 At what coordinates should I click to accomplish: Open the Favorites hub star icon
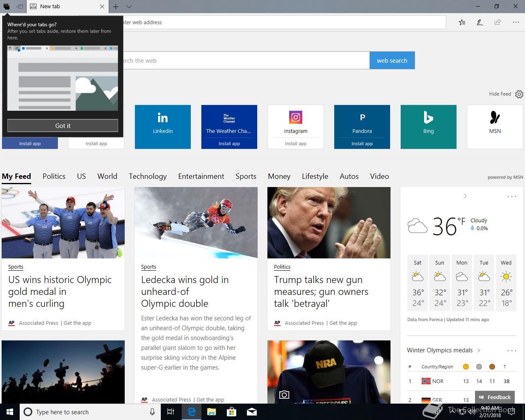coord(462,22)
